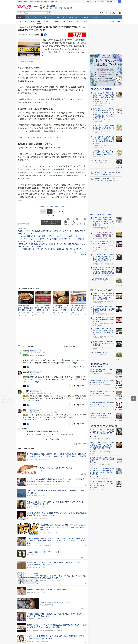Expand 西川立一's comment with もっと見る

pyautogui.click(x=47, y=420)
